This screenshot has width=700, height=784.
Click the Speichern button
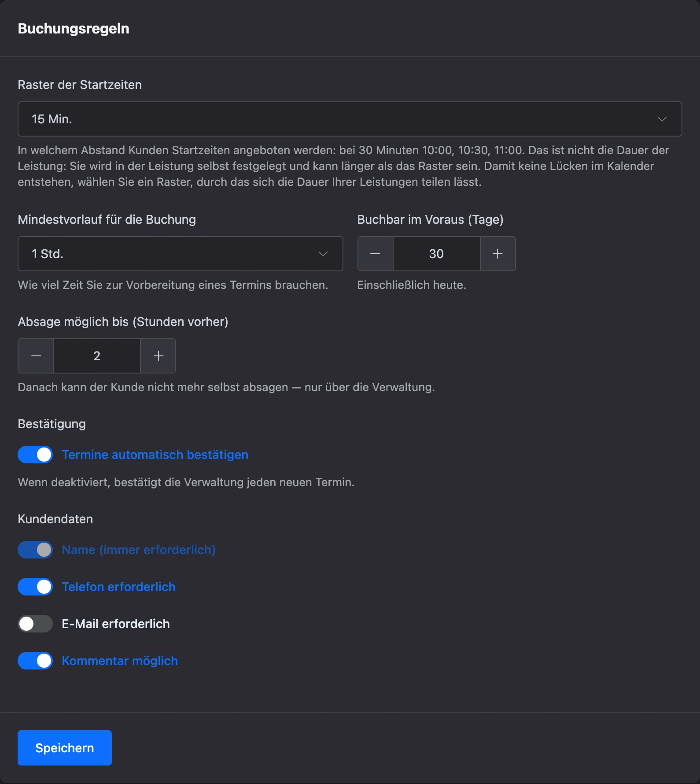tap(65, 748)
